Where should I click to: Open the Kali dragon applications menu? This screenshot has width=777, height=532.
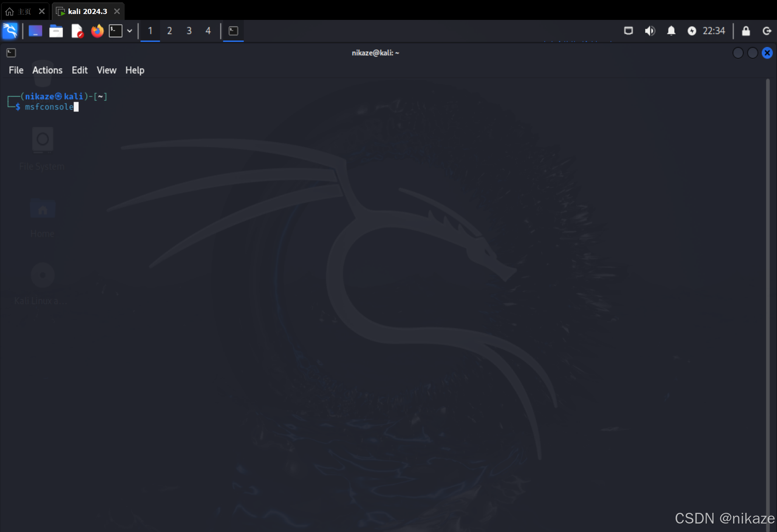[x=10, y=31]
